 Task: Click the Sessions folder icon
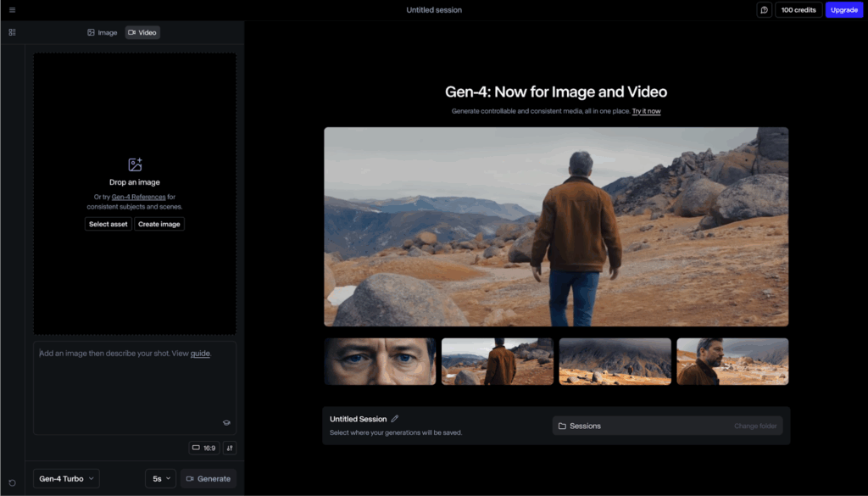click(562, 426)
